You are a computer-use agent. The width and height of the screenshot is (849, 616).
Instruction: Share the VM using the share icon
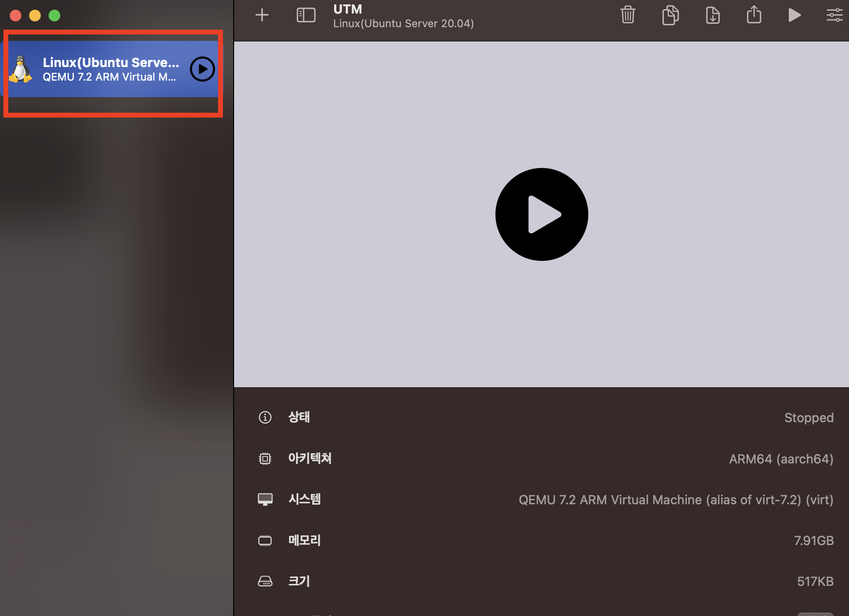[754, 15]
